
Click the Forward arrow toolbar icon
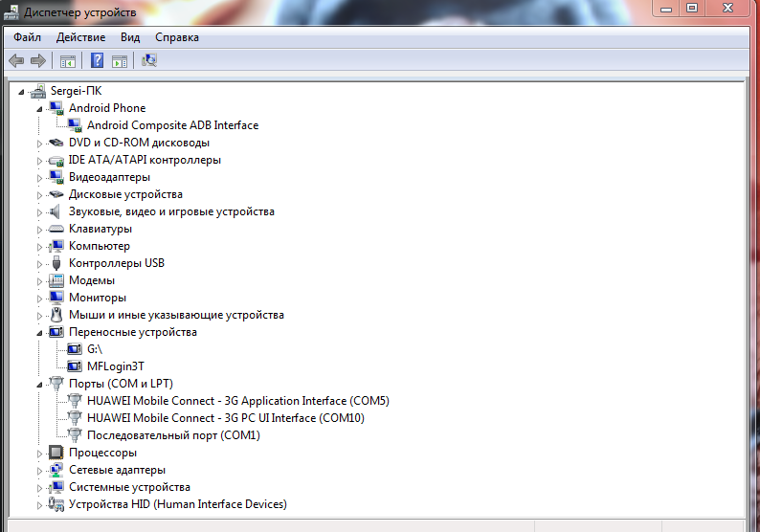click(37, 60)
